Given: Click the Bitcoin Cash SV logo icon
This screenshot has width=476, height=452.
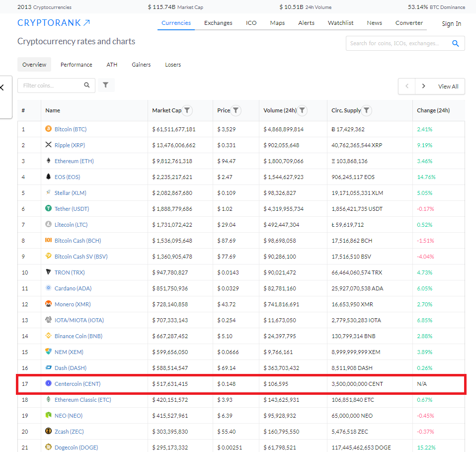Looking at the screenshot, I should tap(48, 256).
